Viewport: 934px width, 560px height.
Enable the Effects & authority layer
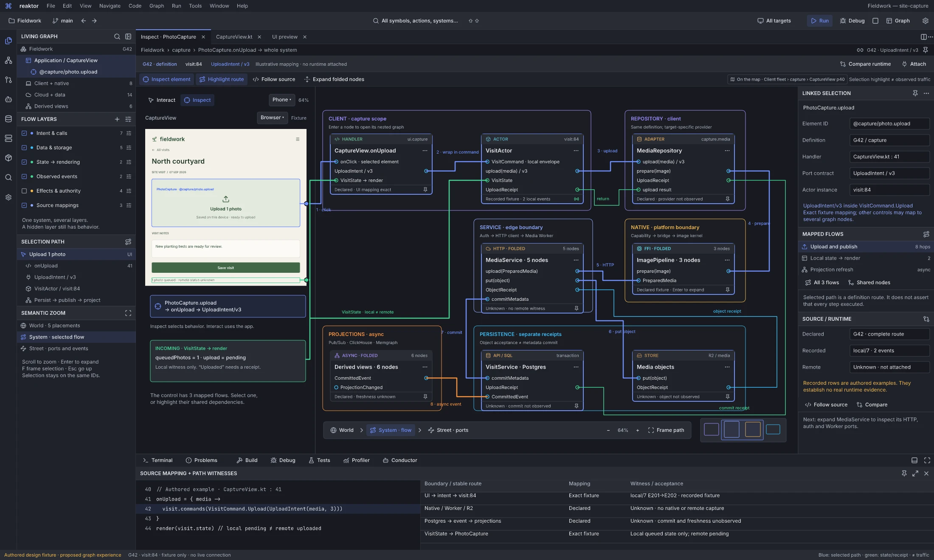click(24, 191)
